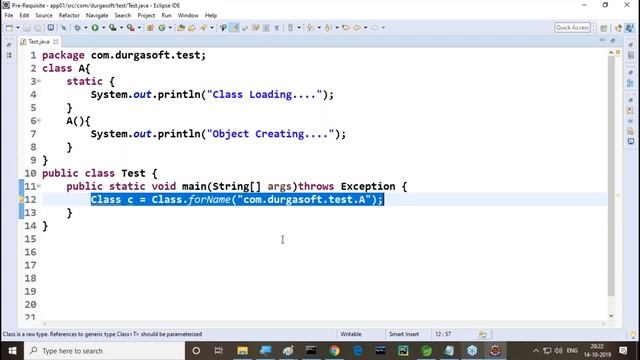Collapse the main method fold on line 11
The width and height of the screenshot is (640, 360).
coord(39,186)
